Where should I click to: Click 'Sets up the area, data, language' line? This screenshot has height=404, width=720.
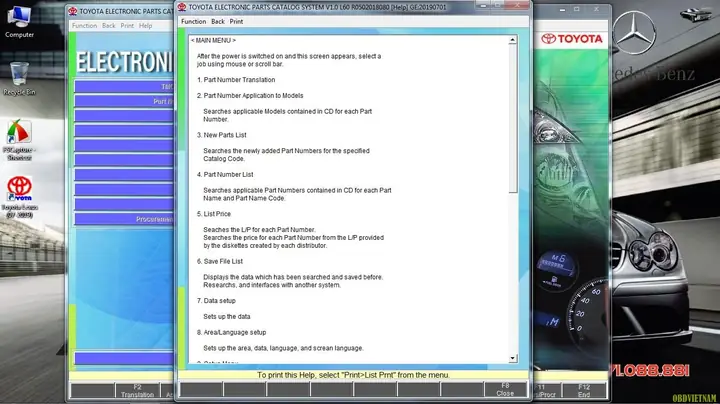pos(283,348)
